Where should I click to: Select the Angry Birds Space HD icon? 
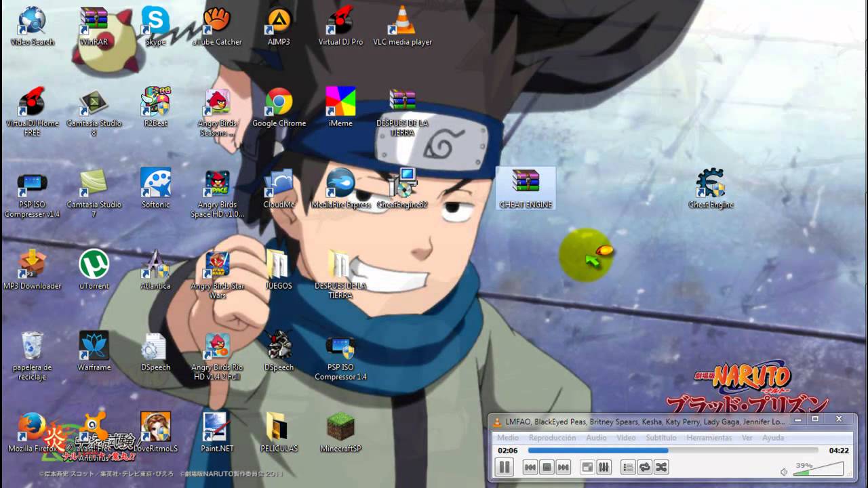217,193
